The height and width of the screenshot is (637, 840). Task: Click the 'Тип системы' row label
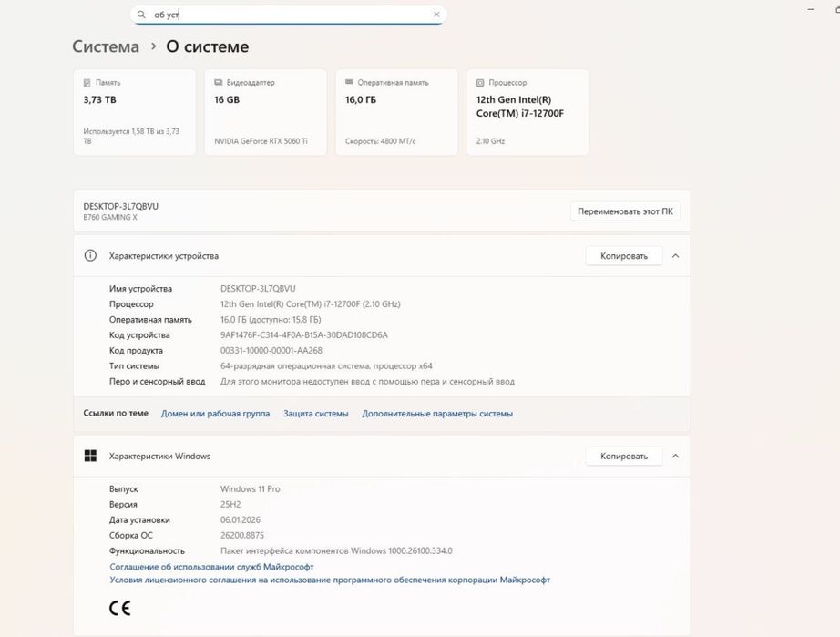click(135, 366)
